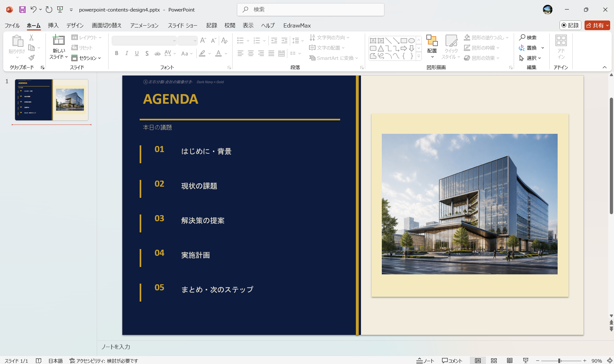The height and width of the screenshot is (364, 614).
Task: Click the Paste clipboard icon
Action: tap(17, 41)
